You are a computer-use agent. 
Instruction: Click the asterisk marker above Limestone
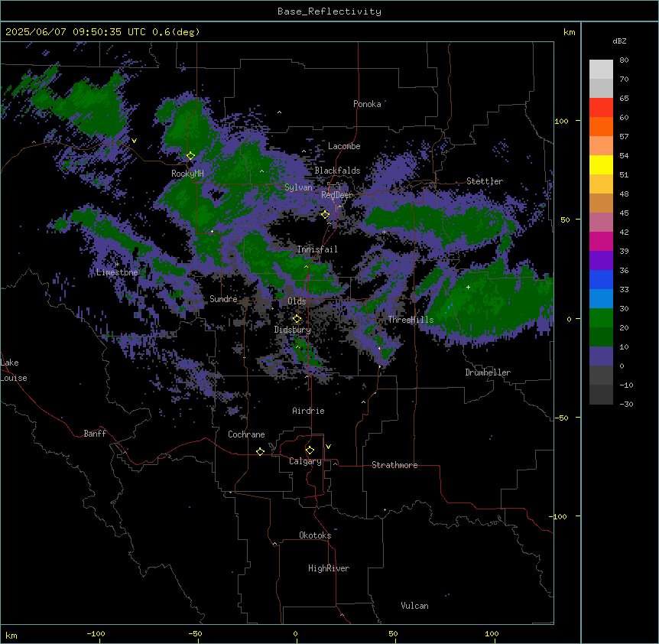(117, 265)
